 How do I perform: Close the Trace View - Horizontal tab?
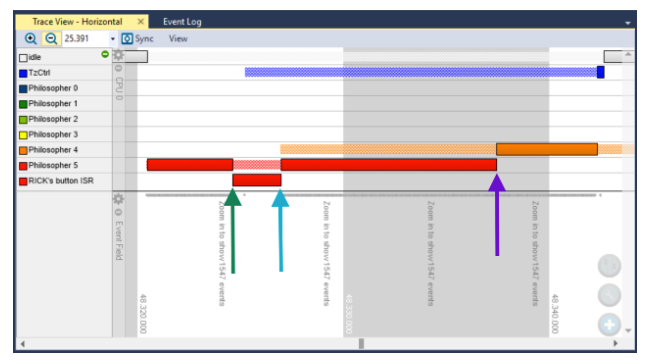(141, 21)
